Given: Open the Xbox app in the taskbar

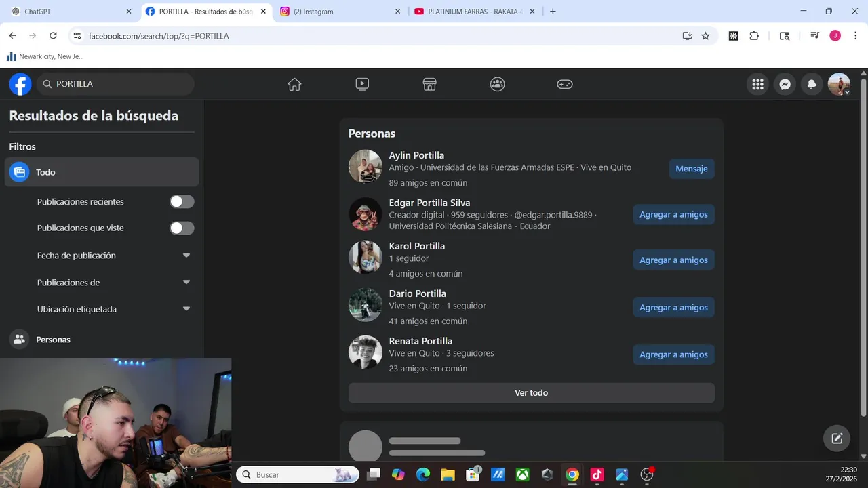Looking at the screenshot, I should pos(522,474).
